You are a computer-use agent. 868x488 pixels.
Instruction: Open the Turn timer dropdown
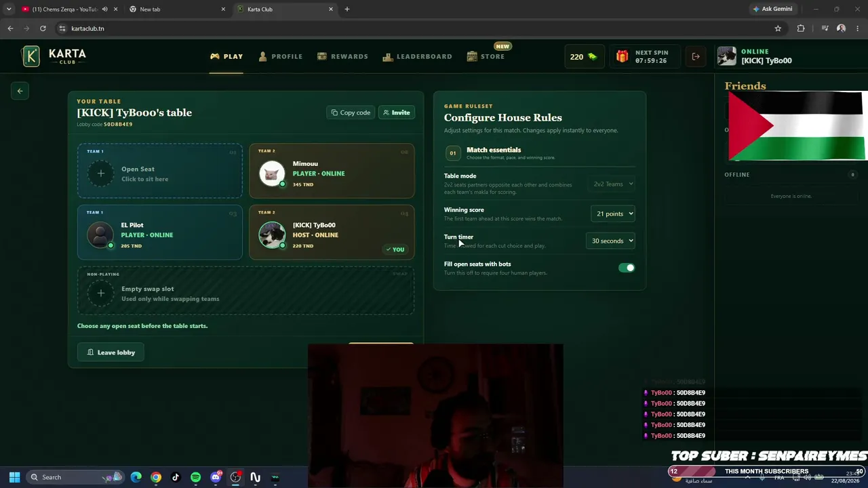tap(610, 241)
